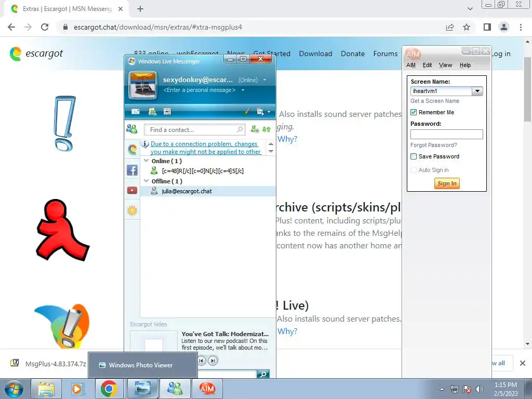
Task: Click Forums in escargot site navigation
Action: coord(385,54)
